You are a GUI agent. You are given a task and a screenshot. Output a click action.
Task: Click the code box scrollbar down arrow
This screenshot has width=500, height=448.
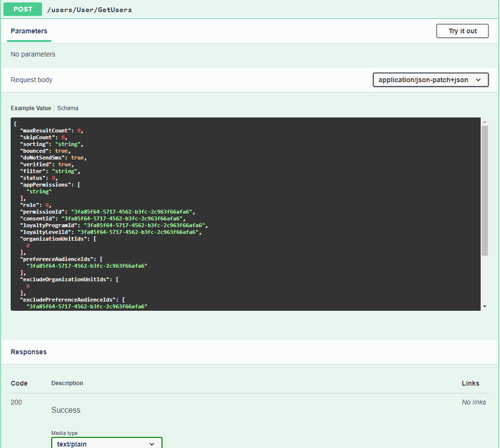click(x=485, y=306)
